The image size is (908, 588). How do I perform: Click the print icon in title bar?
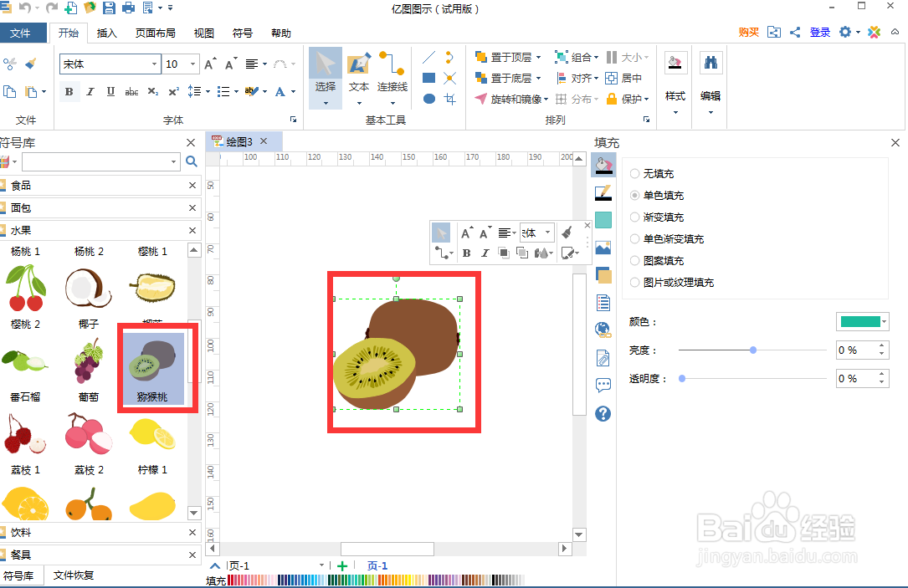[x=128, y=8]
